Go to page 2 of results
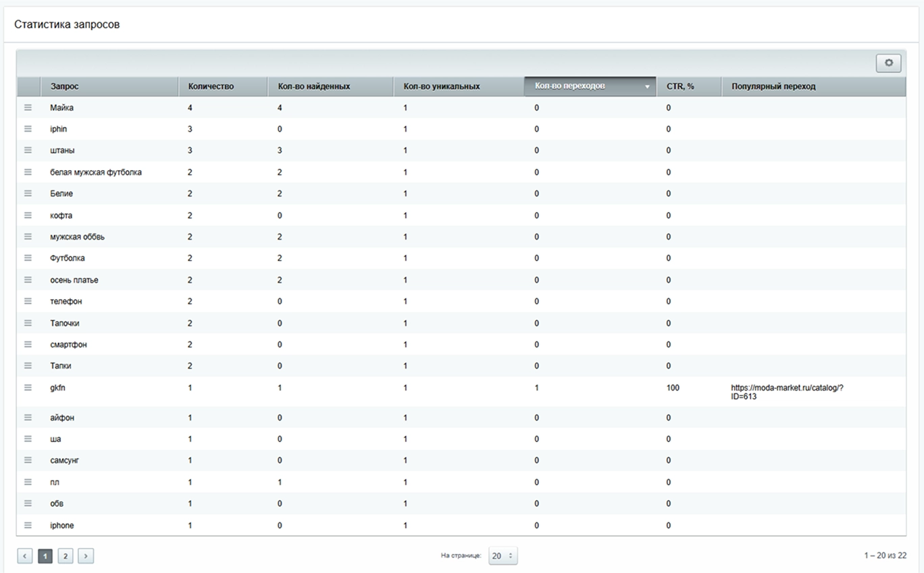 (66, 556)
